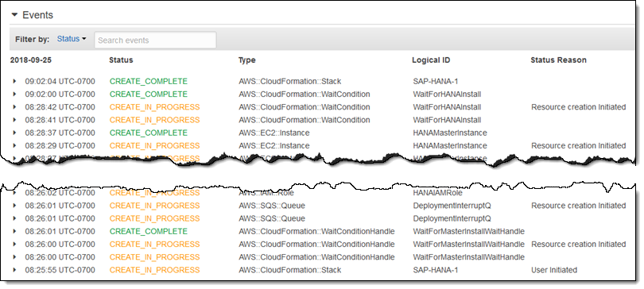Expand the 08:28:37 HANAMasterInstance complete row
This screenshot has width=644, height=289.
15,133
